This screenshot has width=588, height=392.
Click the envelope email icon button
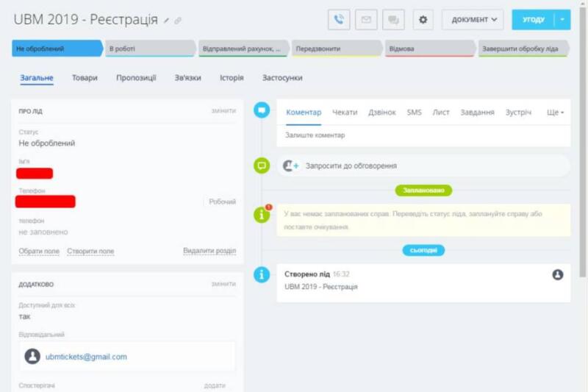point(366,20)
